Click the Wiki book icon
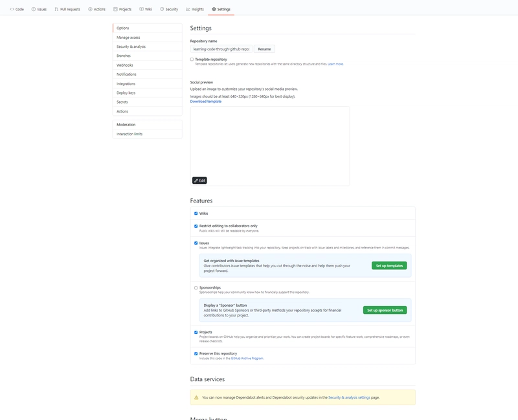518x420 pixels. (x=141, y=9)
